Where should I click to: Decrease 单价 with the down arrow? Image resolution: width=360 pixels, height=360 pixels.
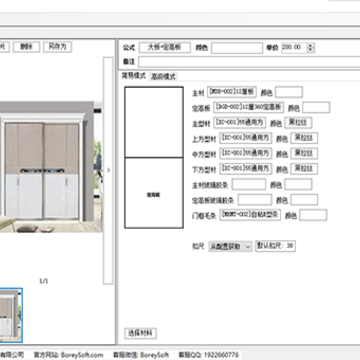(311, 50)
